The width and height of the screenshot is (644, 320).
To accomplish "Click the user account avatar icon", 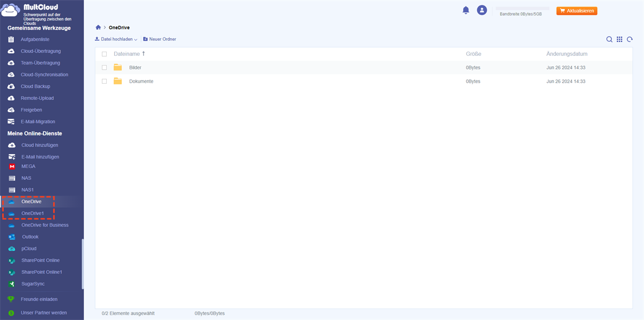I will (482, 10).
